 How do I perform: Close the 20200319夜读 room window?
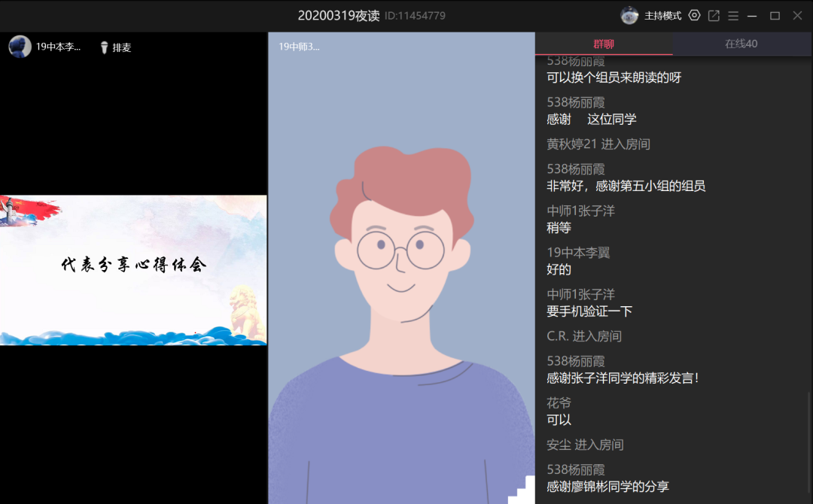(x=797, y=15)
